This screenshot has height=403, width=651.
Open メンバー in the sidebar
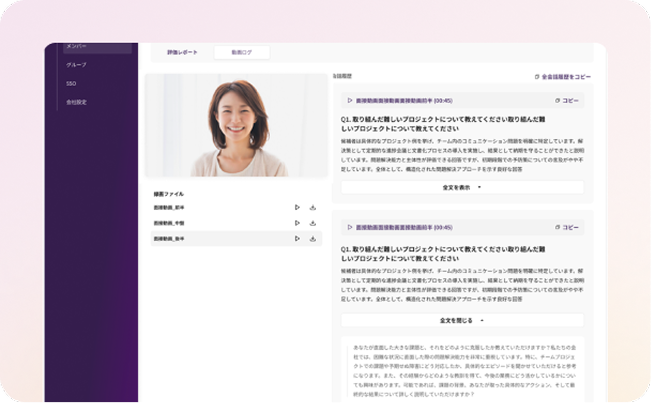[x=78, y=47]
